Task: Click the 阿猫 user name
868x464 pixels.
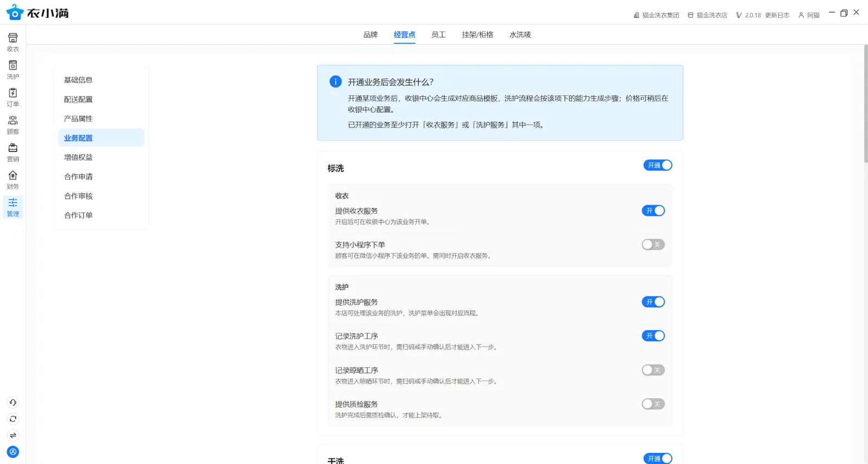Action: pyautogui.click(x=813, y=15)
